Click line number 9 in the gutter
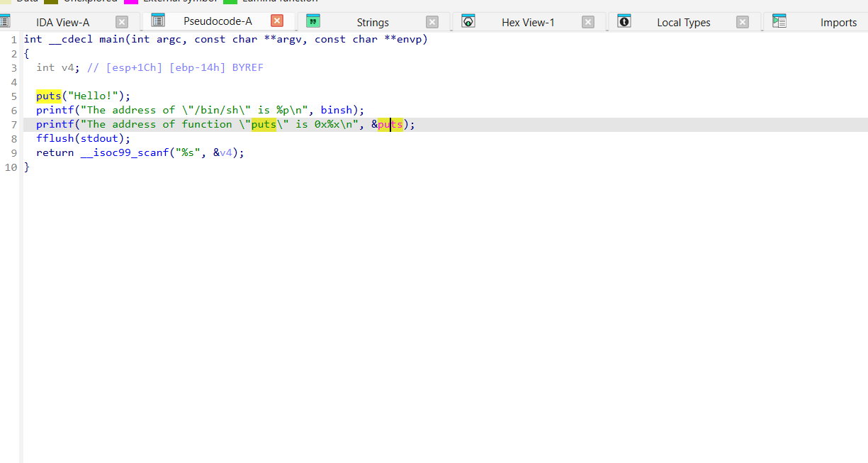 (x=14, y=152)
